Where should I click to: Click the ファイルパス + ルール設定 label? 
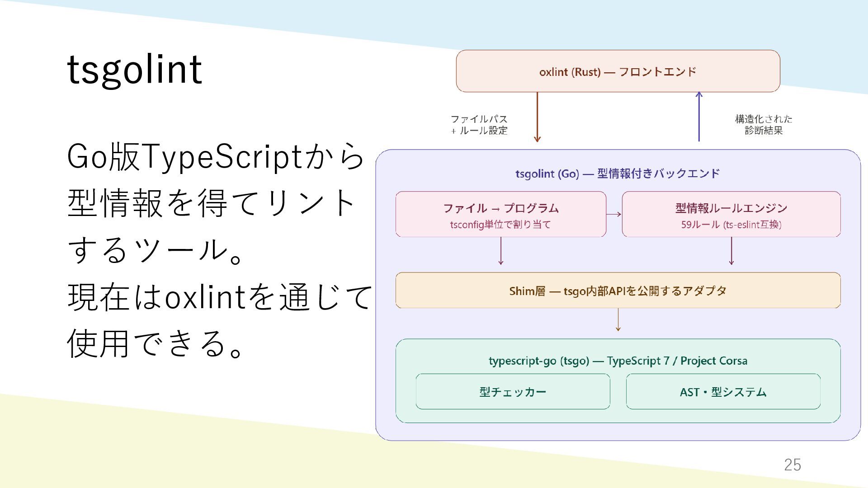pyautogui.click(x=479, y=125)
